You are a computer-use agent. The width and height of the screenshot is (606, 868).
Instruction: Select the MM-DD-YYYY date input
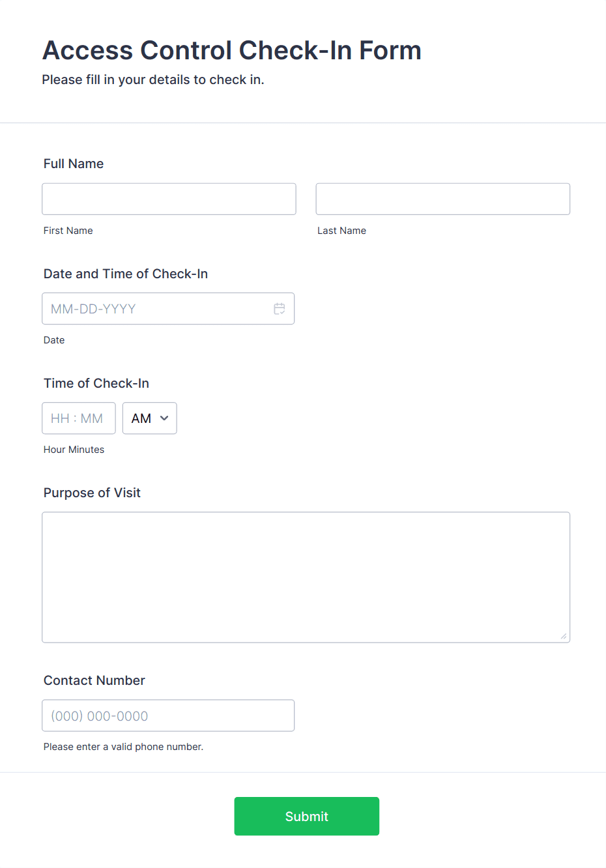tap(156, 309)
